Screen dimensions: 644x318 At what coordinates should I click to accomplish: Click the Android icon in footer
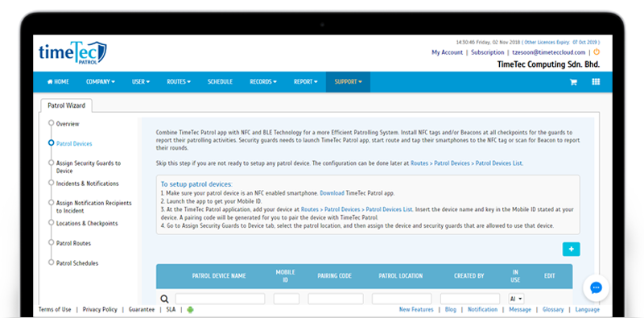[190, 309]
